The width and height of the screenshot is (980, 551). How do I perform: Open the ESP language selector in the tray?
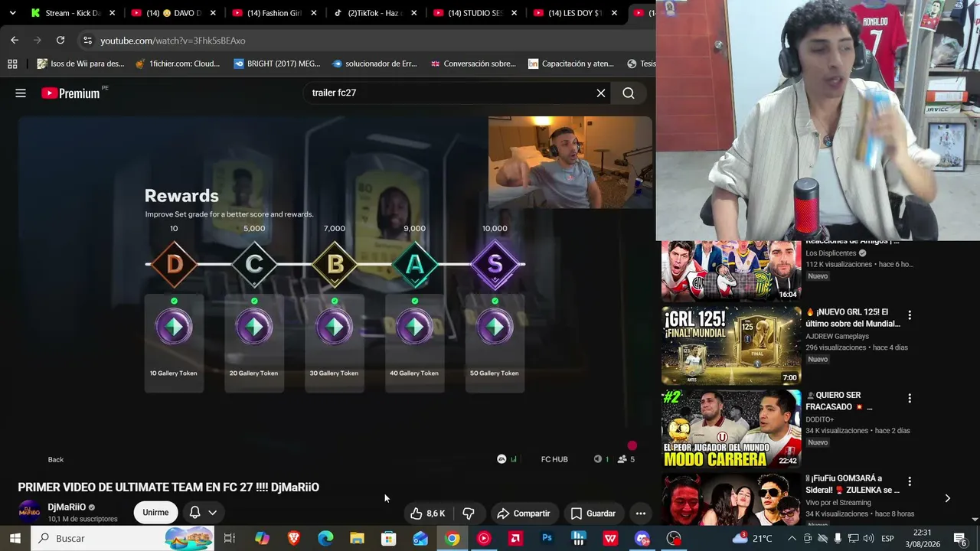tap(887, 538)
